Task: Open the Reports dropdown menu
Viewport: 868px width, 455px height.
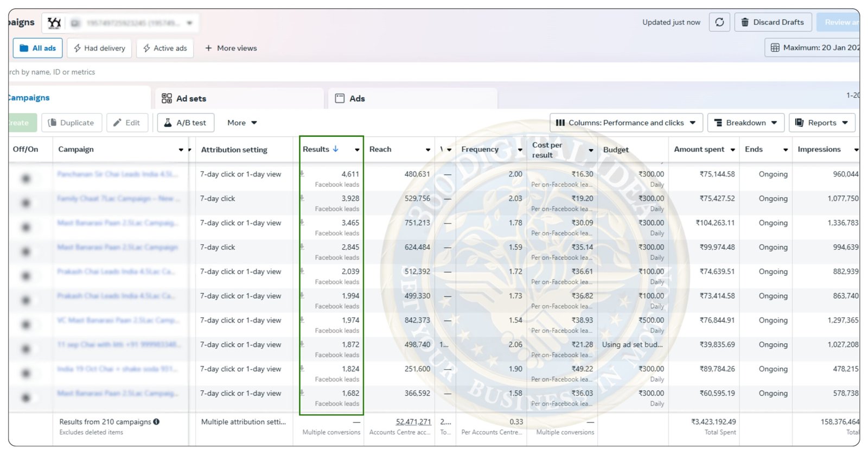Action: tap(822, 123)
